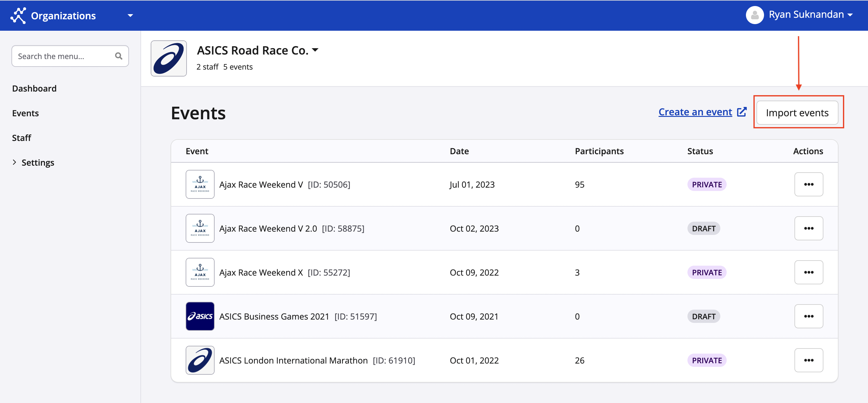Screen dimensions: 868x403
Task: Click the ASICS Business Games 2021 logo
Action: (x=200, y=316)
